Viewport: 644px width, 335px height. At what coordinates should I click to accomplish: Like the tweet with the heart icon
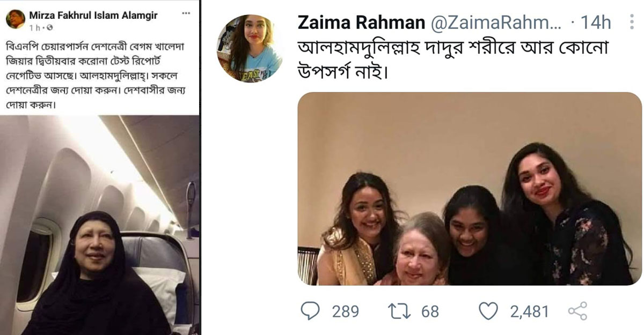pyautogui.click(x=488, y=311)
